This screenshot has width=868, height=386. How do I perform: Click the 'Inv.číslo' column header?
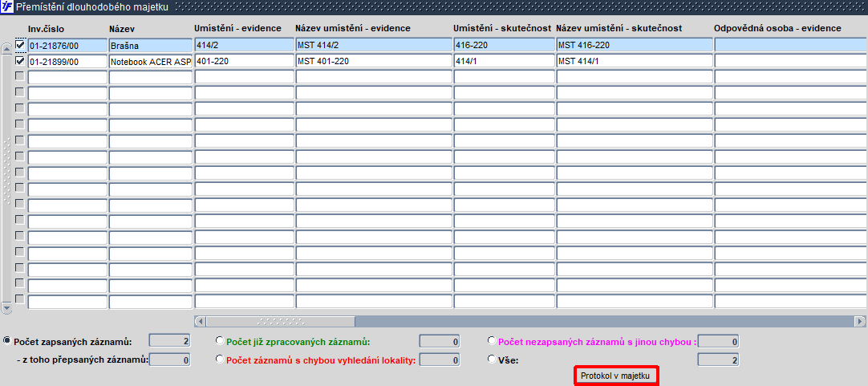[x=46, y=28]
